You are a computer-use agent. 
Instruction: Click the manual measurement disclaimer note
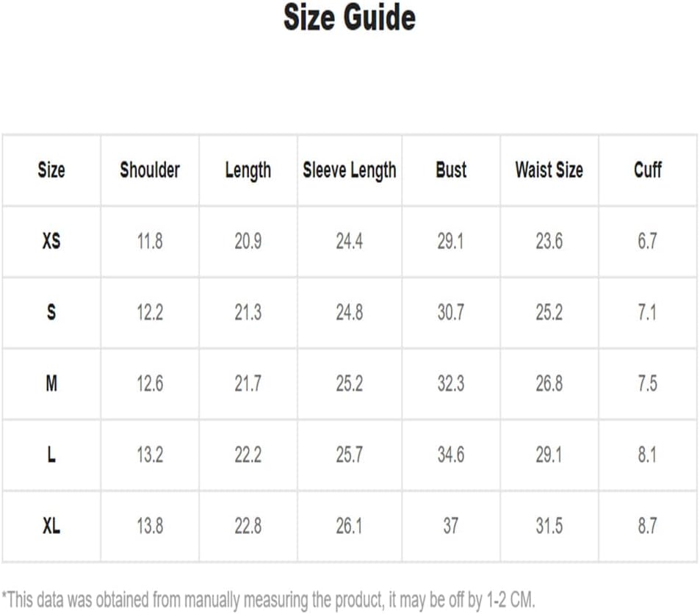[268, 600]
